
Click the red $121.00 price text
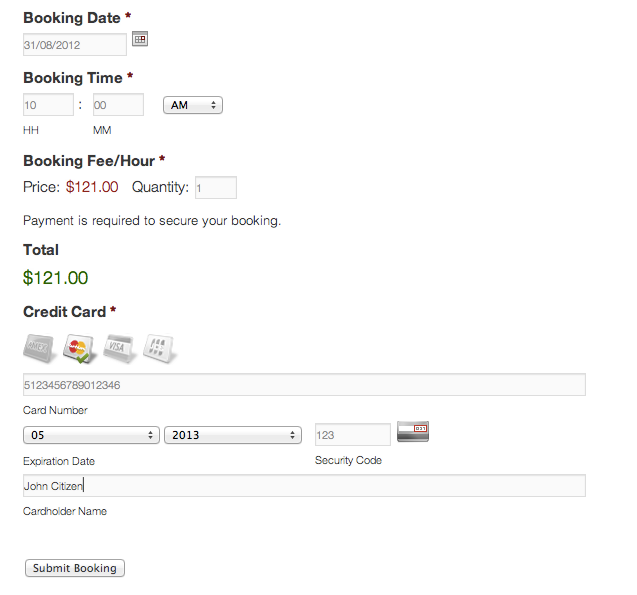pyautogui.click(x=92, y=187)
